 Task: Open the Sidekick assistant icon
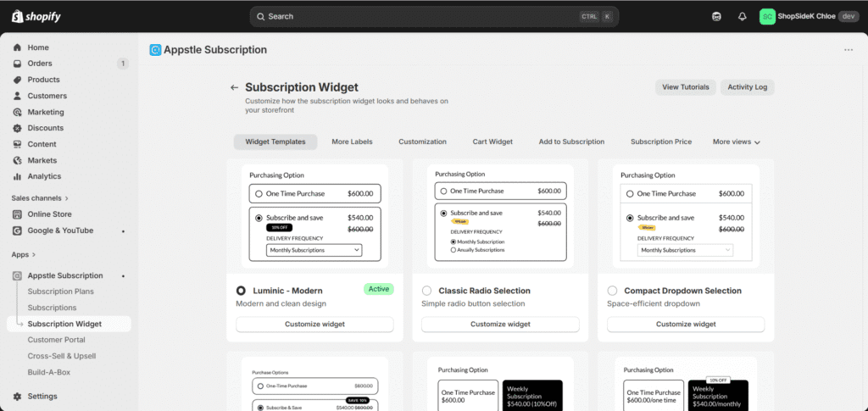(716, 17)
